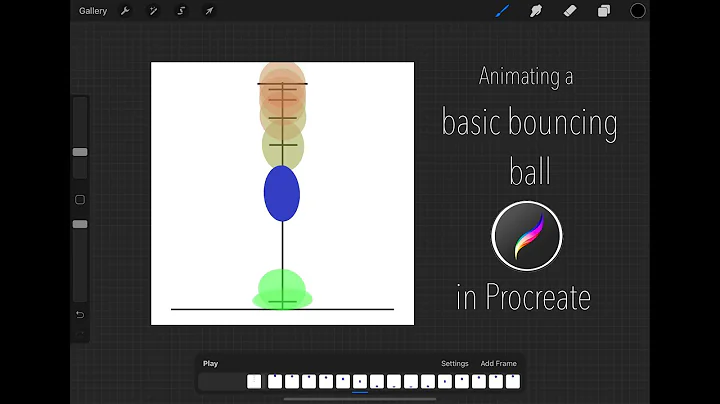Click the blue ball on the canvas
720x404 pixels.
[282, 194]
